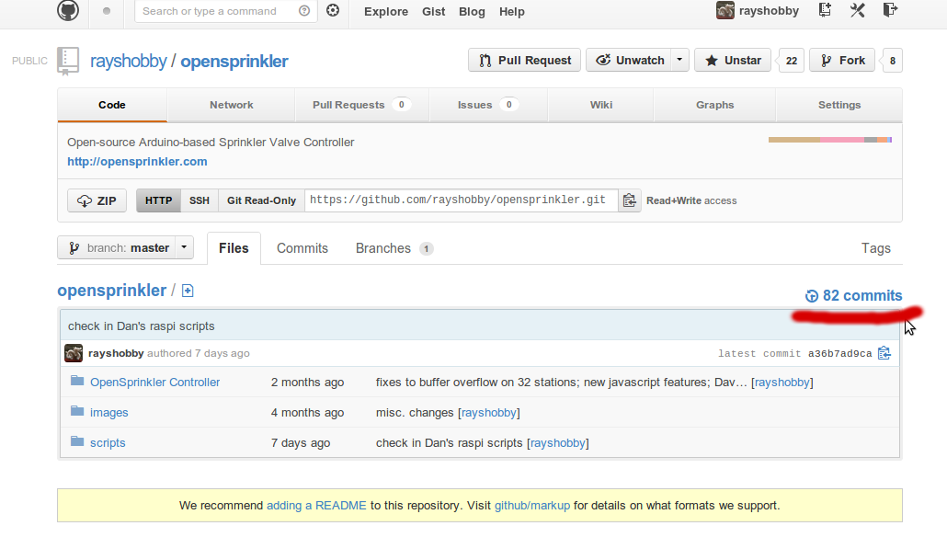This screenshot has height=560, width=947.
Task: Select the Git Read-Only protocol
Action: pos(261,200)
